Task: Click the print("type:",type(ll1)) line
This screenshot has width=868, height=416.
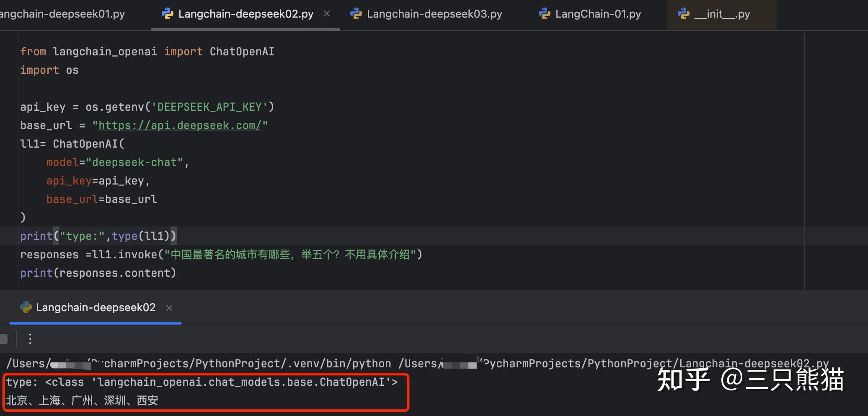Action: pos(98,236)
